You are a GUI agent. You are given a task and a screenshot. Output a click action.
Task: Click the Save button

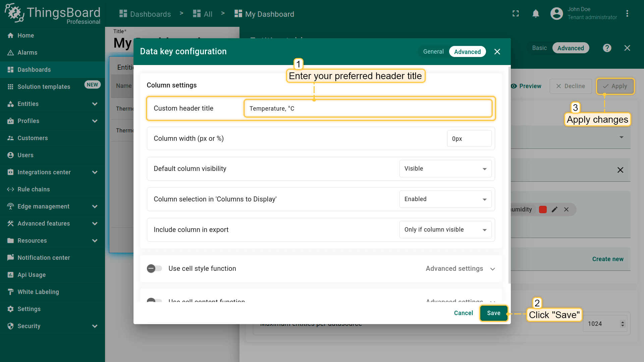[493, 313]
